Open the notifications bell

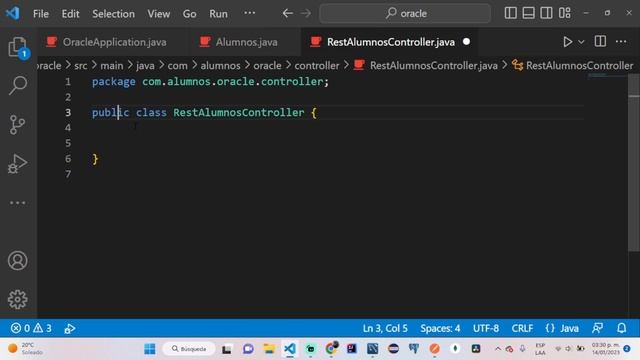(x=621, y=328)
